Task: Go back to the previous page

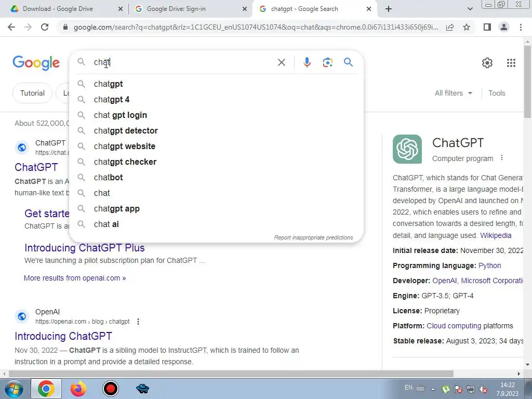Action: tap(11, 27)
